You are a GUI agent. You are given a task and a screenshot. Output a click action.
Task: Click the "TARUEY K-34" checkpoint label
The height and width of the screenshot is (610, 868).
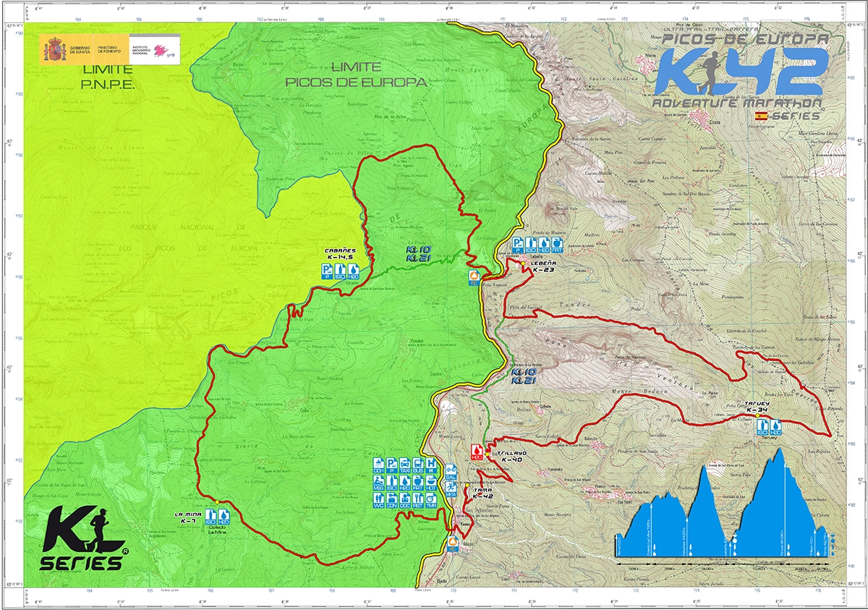click(x=757, y=407)
